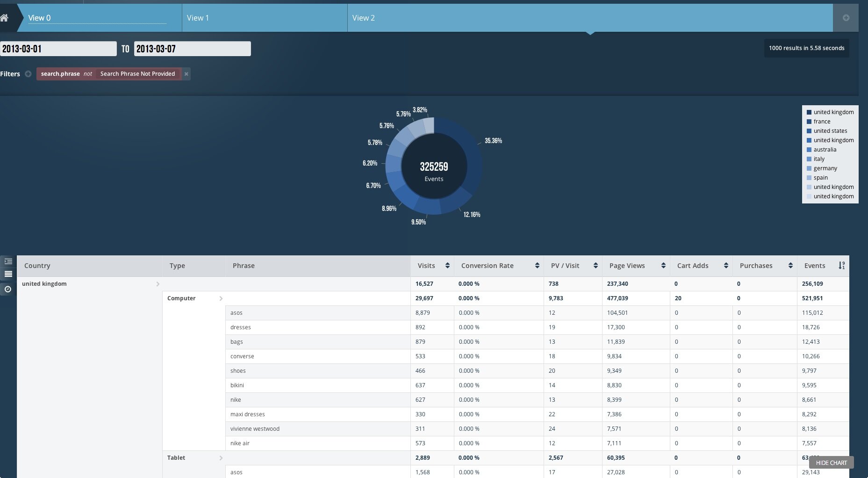868x478 pixels.
Task: Click Cart Adds value 20
Action: (678, 298)
